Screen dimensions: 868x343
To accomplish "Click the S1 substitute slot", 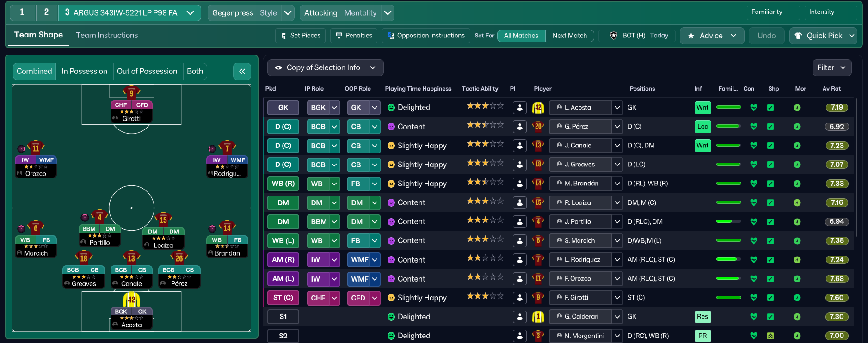I will [x=283, y=317].
